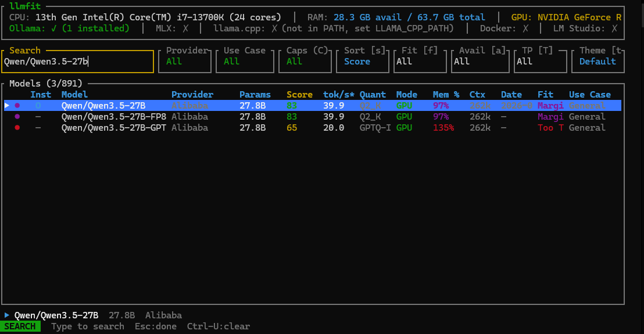644x334 pixels.
Task: Change the Theme showing Default
Action: click(598, 62)
